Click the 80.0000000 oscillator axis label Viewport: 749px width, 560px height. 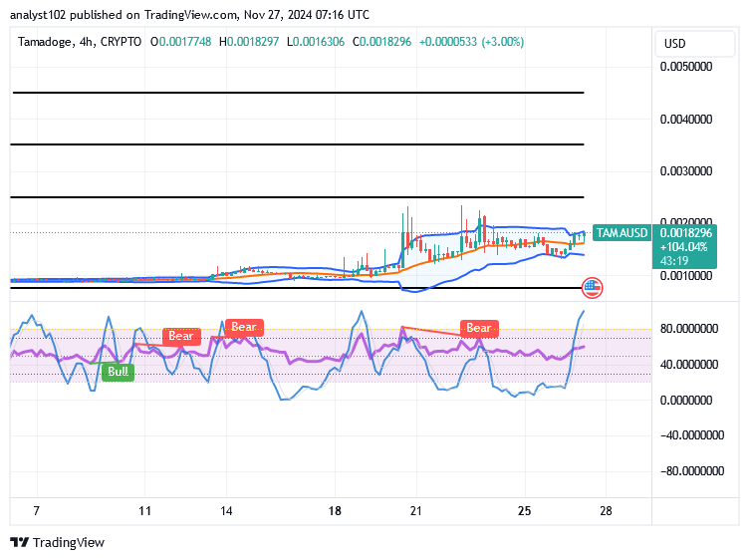(689, 329)
